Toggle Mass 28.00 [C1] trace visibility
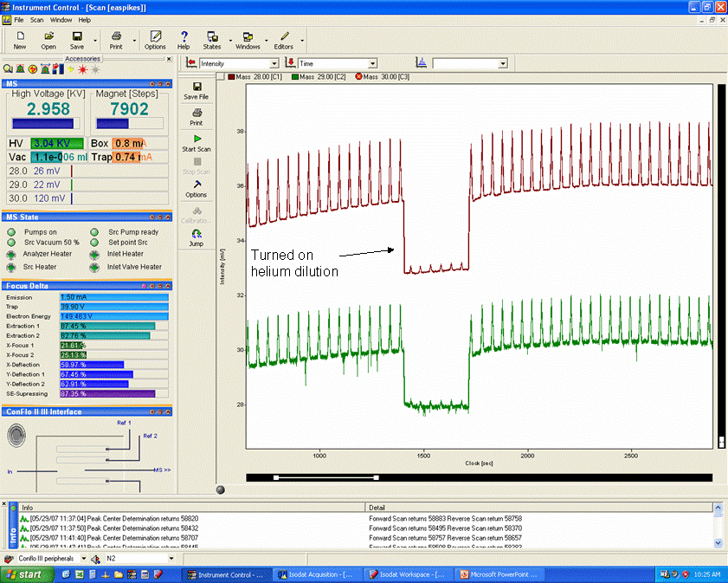Screen dimensions: 728x583 231,76
